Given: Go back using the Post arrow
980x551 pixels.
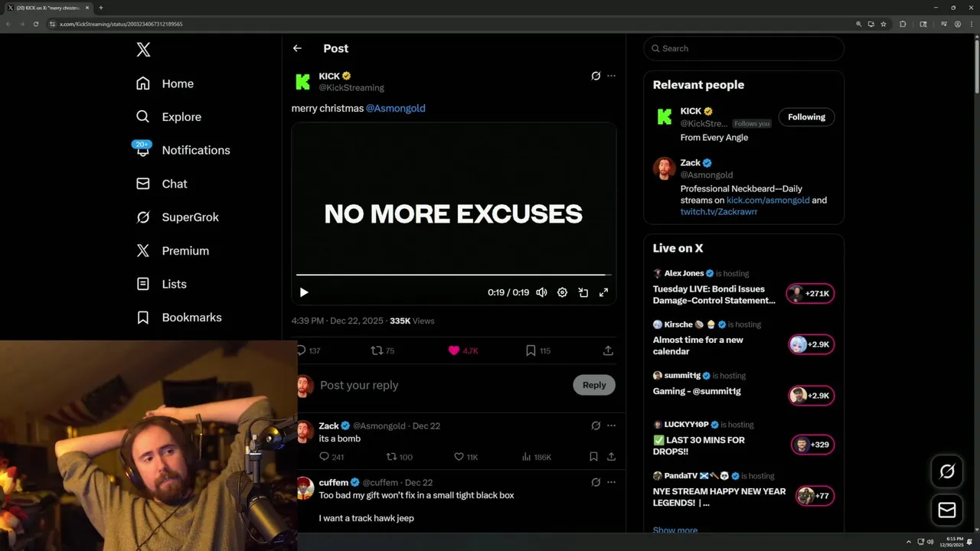Looking at the screenshot, I should (x=297, y=48).
